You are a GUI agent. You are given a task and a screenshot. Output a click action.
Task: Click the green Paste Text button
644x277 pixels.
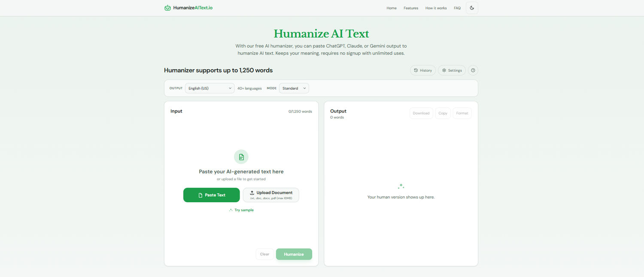[212, 195]
